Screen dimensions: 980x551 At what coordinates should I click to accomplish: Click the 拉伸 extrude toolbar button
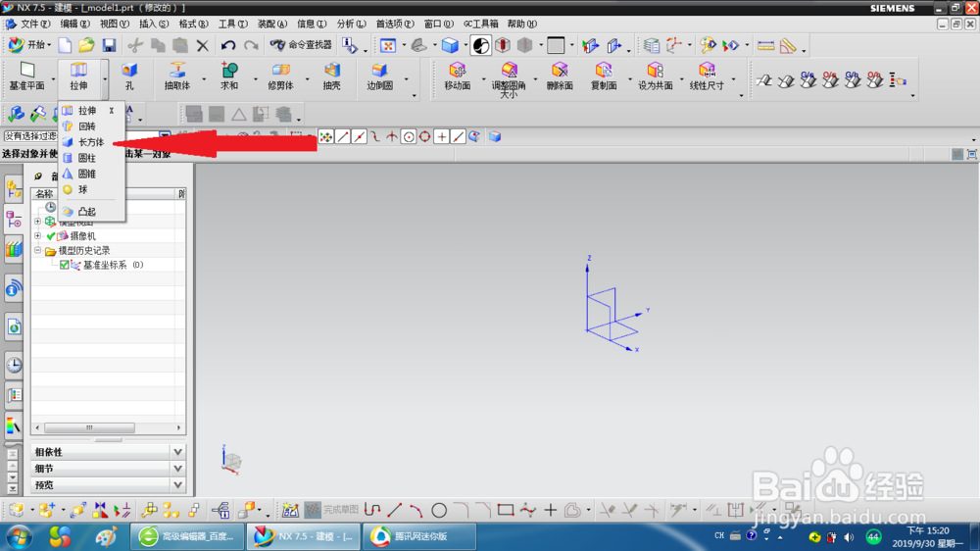78,76
